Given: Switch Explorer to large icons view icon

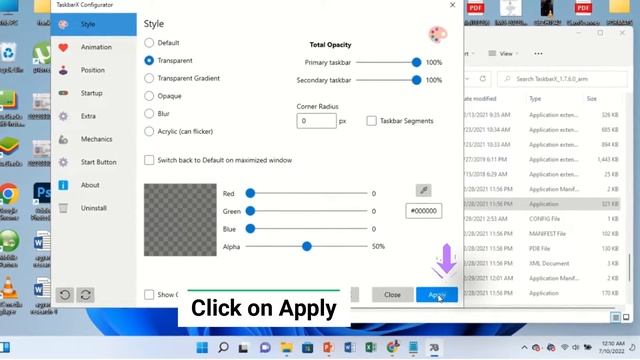Looking at the screenshot, I should [x=626, y=317].
